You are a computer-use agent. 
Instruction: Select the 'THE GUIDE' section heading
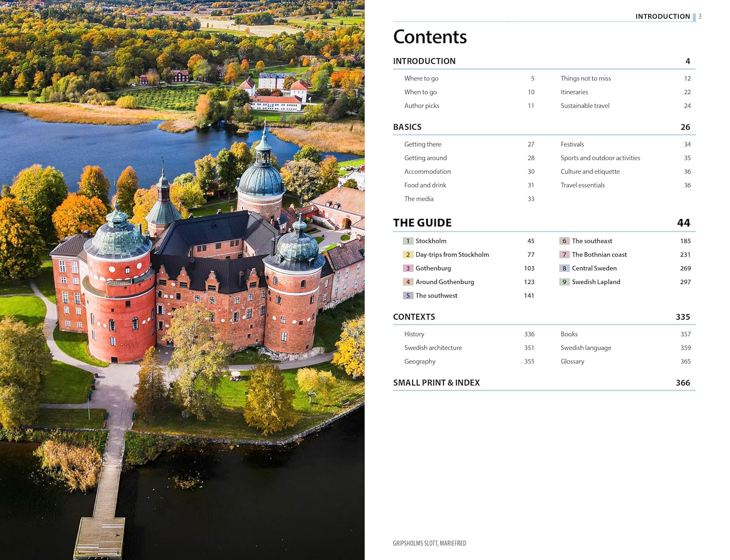click(x=422, y=223)
